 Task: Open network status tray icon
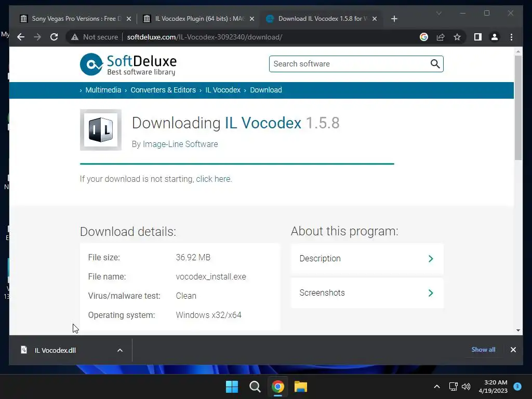453,387
